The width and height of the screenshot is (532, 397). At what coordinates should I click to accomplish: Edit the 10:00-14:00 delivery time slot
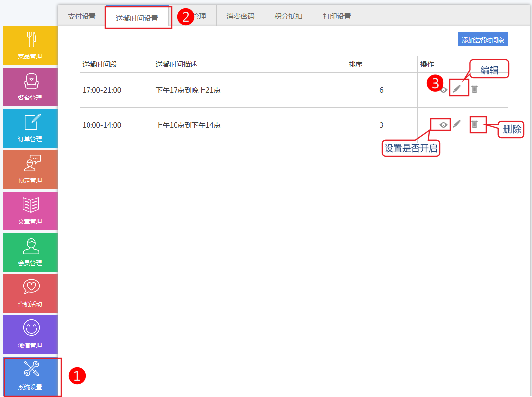(457, 124)
